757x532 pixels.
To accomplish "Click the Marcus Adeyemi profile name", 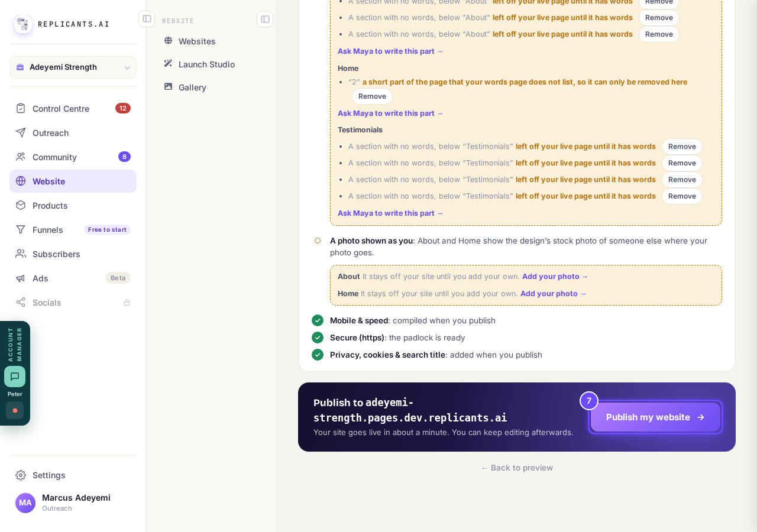I will point(76,498).
